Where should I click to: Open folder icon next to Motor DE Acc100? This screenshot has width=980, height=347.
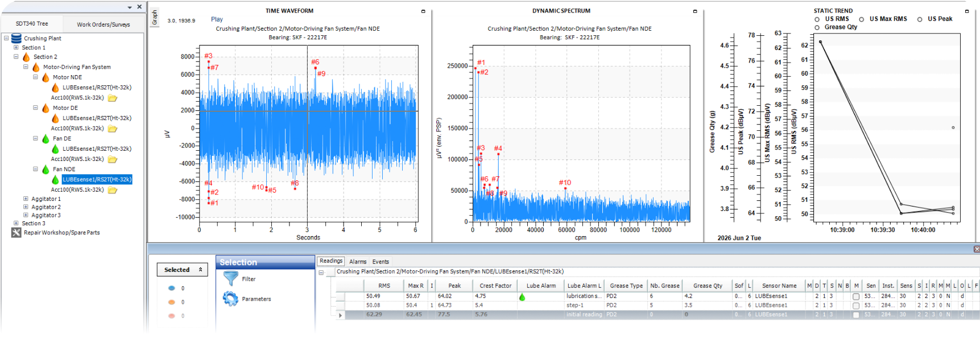pos(113,129)
